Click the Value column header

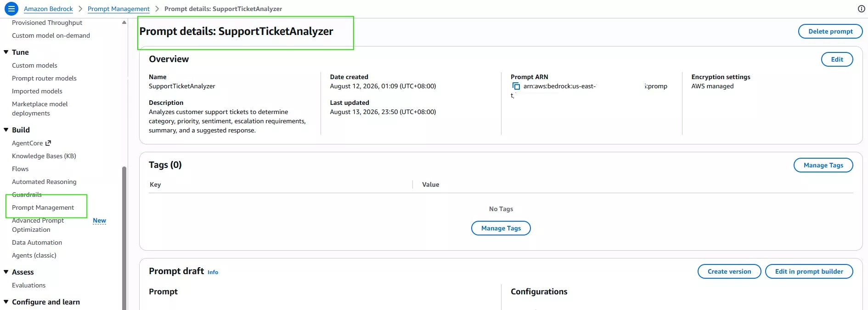[x=430, y=184]
